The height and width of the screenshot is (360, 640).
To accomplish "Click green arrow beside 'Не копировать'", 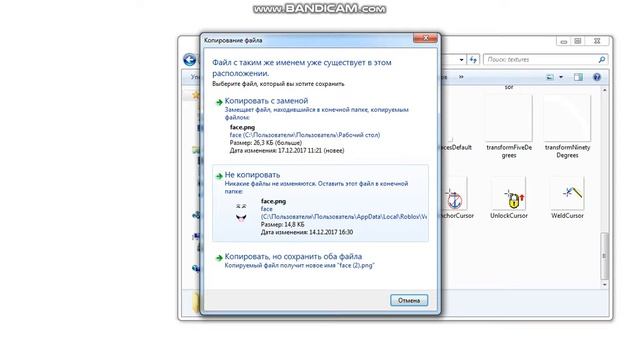I will 219,176.
